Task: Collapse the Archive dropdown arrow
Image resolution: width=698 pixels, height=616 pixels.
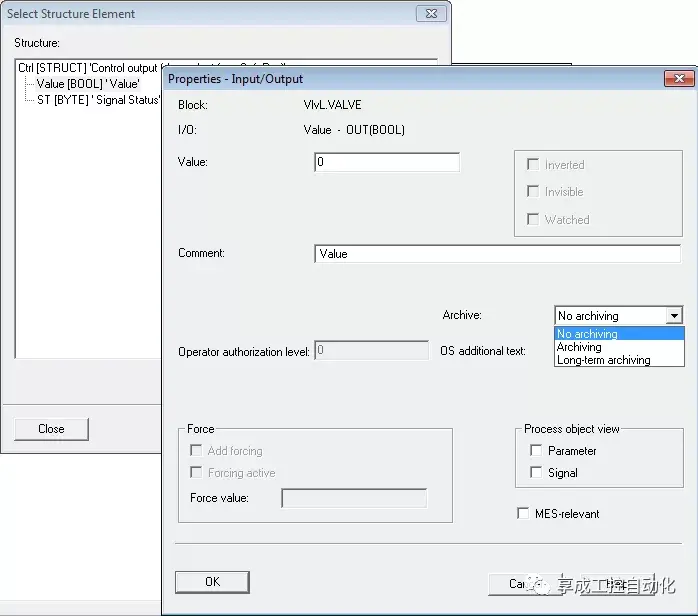Action: tap(674, 316)
